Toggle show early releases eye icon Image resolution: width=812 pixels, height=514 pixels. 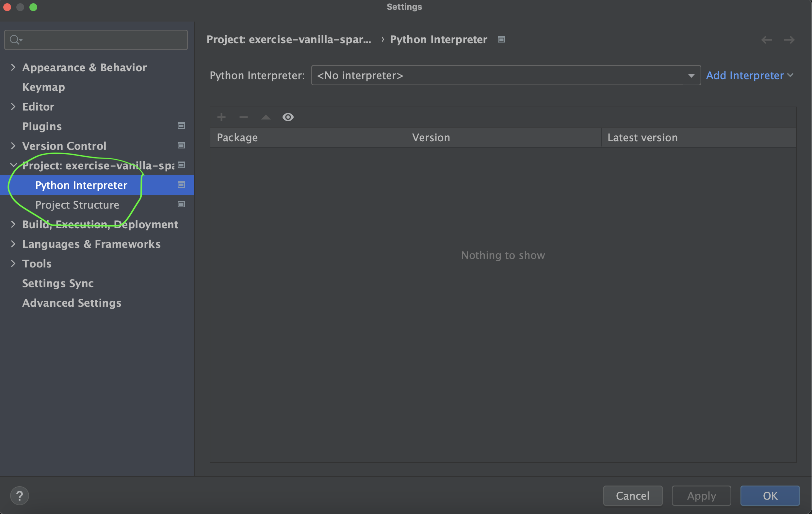pos(288,117)
